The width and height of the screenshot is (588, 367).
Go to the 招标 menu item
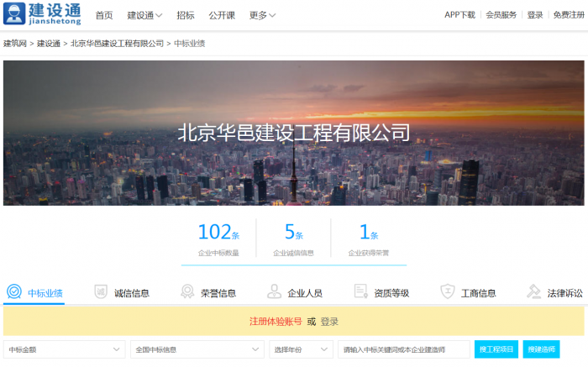186,15
